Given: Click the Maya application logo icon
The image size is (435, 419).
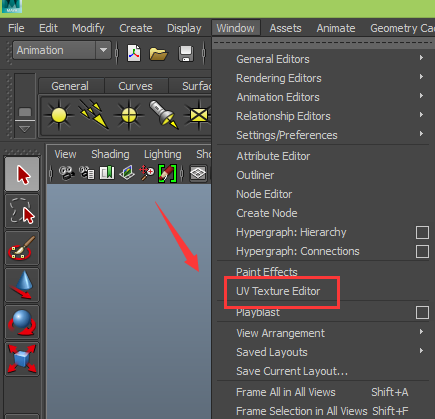Looking at the screenshot, I should coord(12,6).
